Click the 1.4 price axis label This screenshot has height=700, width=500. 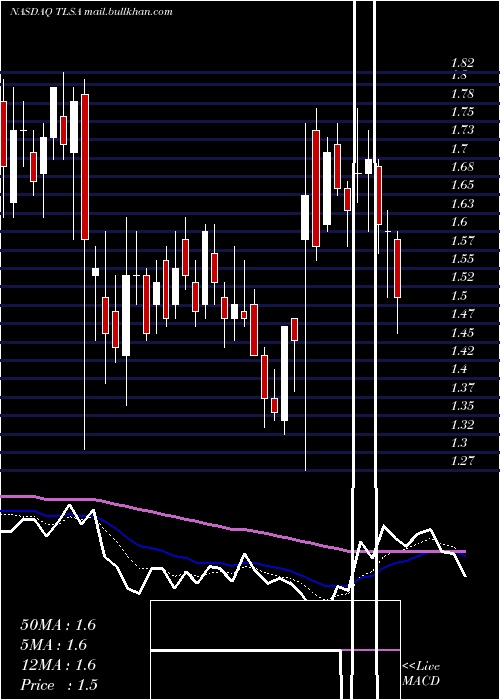point(459,369)
